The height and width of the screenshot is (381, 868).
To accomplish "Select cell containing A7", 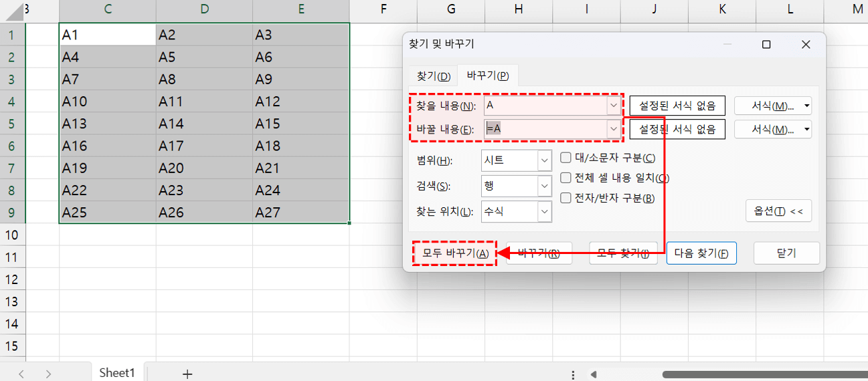I will tap(107, 79).
